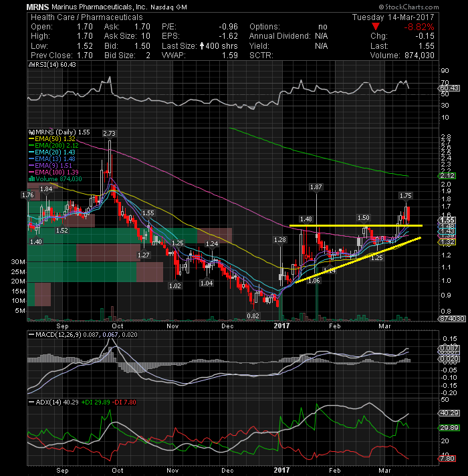Click the -8.82% percent change value
This screenshot has width=468, height=476.
[x=419, y=27]
